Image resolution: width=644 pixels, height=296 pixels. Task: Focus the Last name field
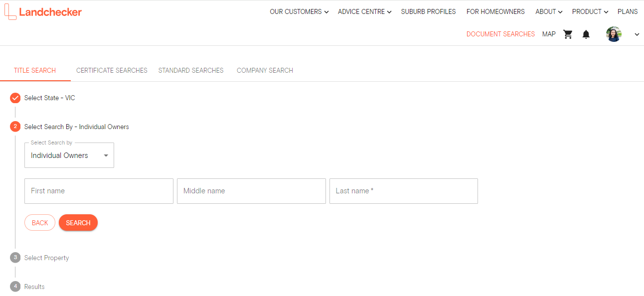click(x=404, y=191)
